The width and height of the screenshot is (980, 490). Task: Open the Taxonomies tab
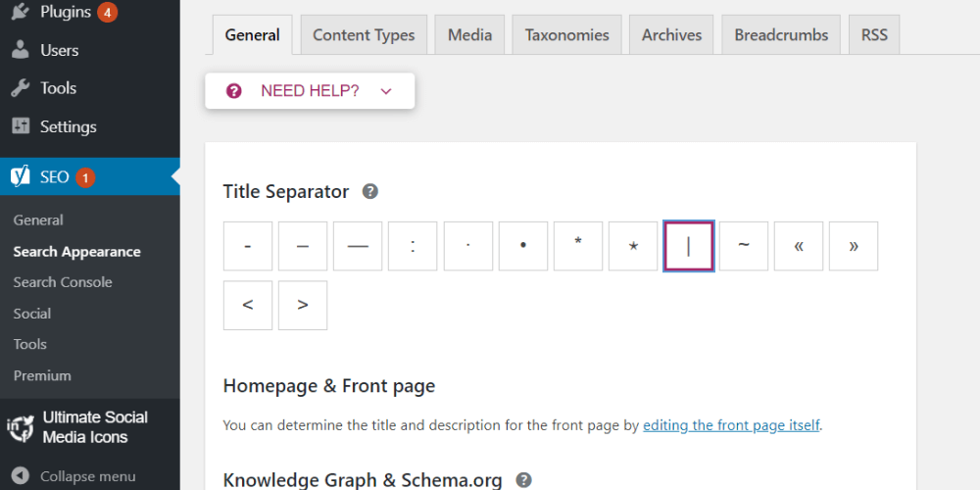click(566, 35)
